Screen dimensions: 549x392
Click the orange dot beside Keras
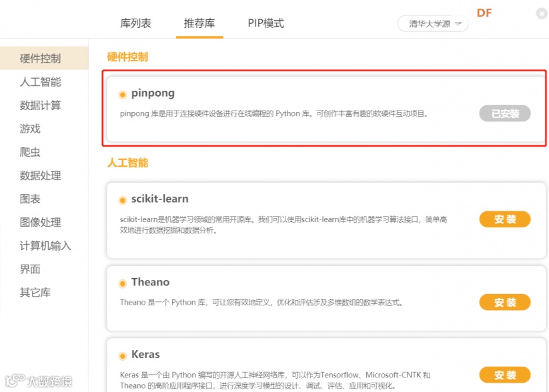[123, 356]
